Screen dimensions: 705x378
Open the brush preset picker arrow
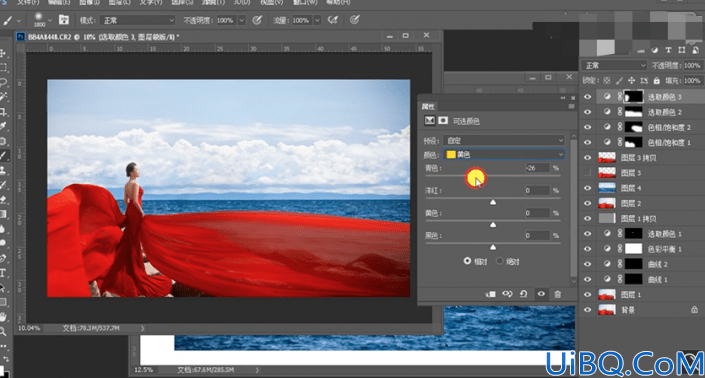(x=49, y=20)
